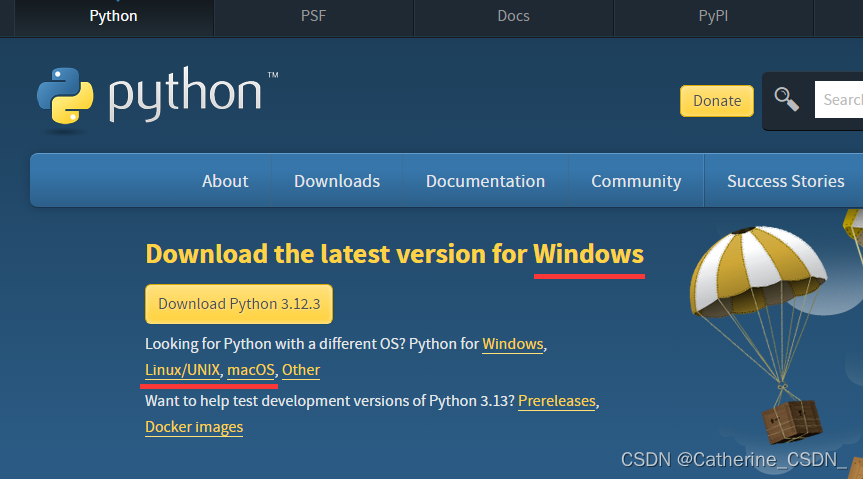
Task: Open the Success Stories menu
Action: [785, 181]
